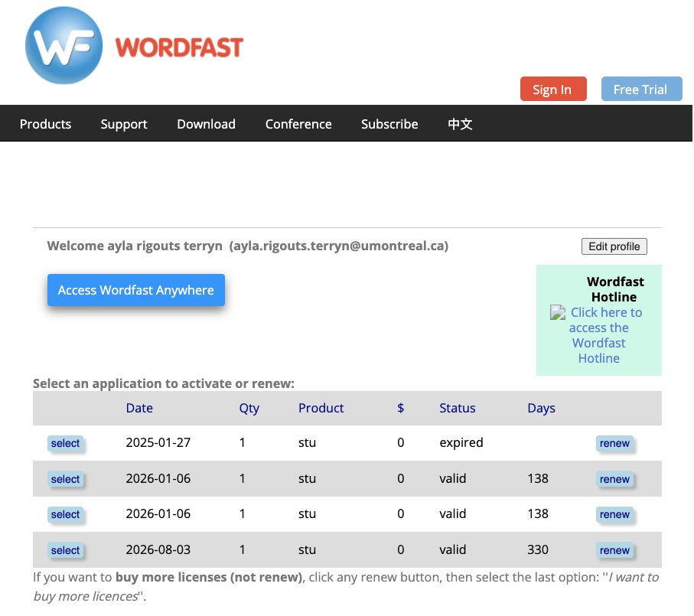Screen dimensions: 694x616
Task: Click the $ column header
Action: (400, 408)
